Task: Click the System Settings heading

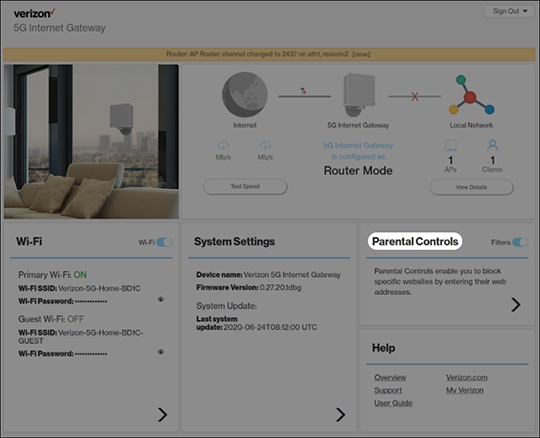Action: (x=235, y=241)
